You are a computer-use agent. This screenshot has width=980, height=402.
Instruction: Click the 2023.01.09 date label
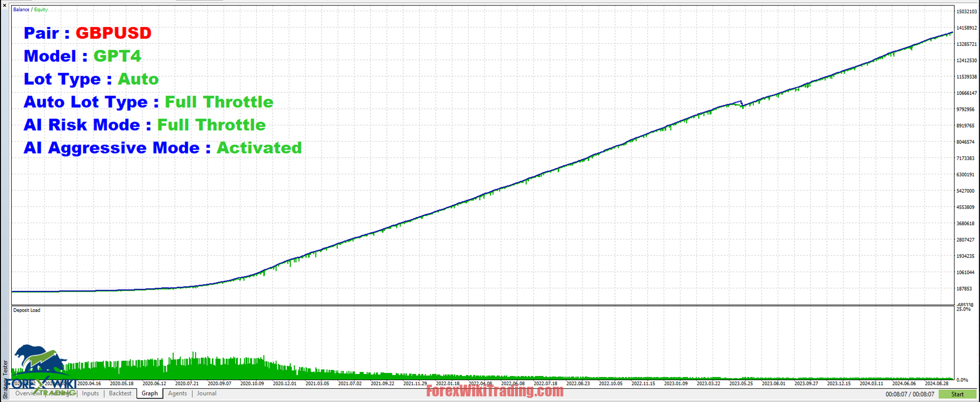676,384
